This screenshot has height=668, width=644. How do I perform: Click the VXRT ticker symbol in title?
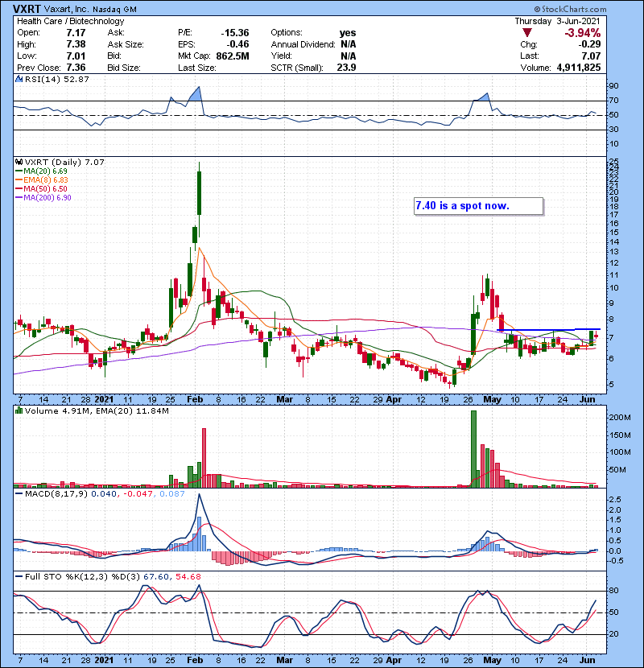point(27,9)
